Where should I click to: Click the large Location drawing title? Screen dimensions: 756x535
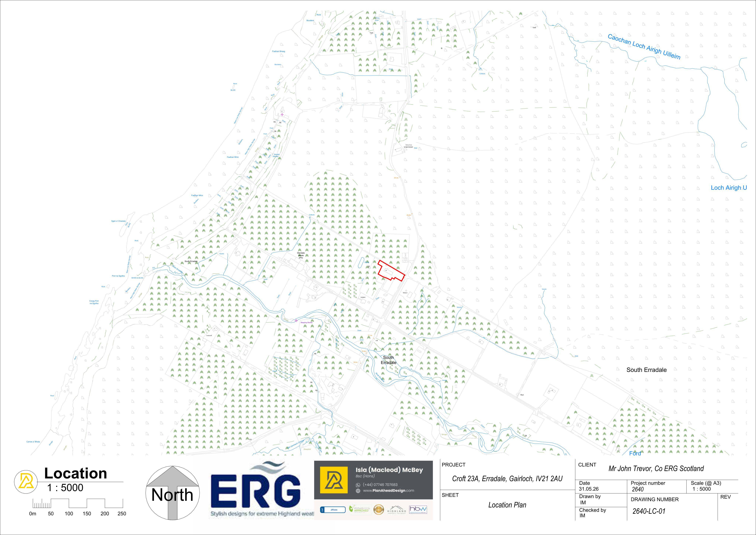tap(76, 473)
